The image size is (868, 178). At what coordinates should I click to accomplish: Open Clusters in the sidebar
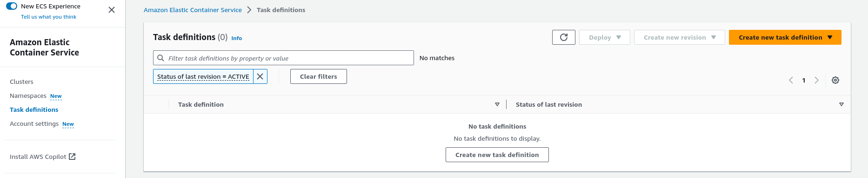pos(21,82)
